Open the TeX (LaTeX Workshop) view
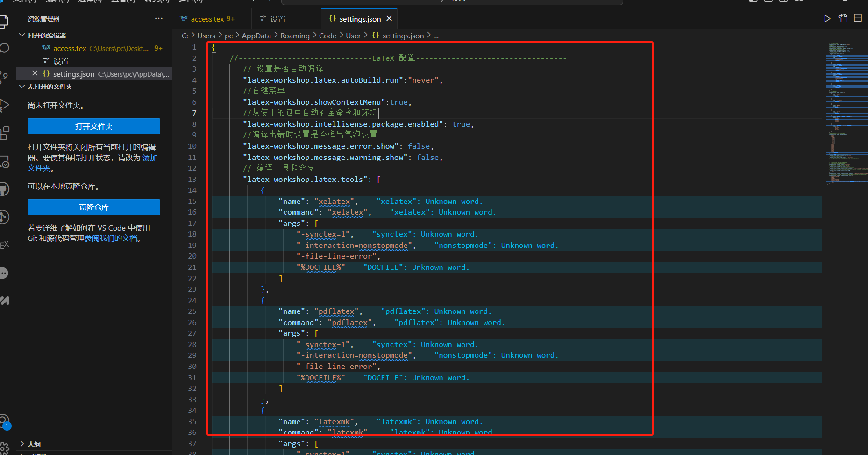The width and height of the screenshot is (868, 455). pos(4,245)
